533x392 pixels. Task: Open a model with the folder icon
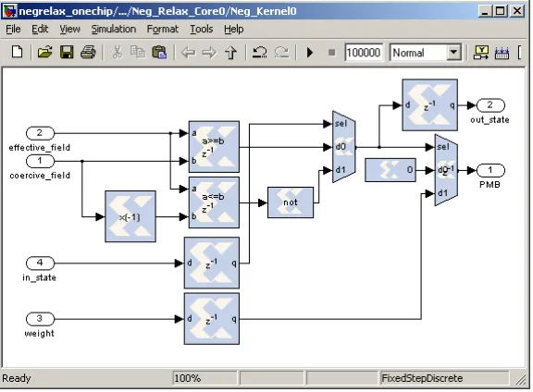[44, 53]
